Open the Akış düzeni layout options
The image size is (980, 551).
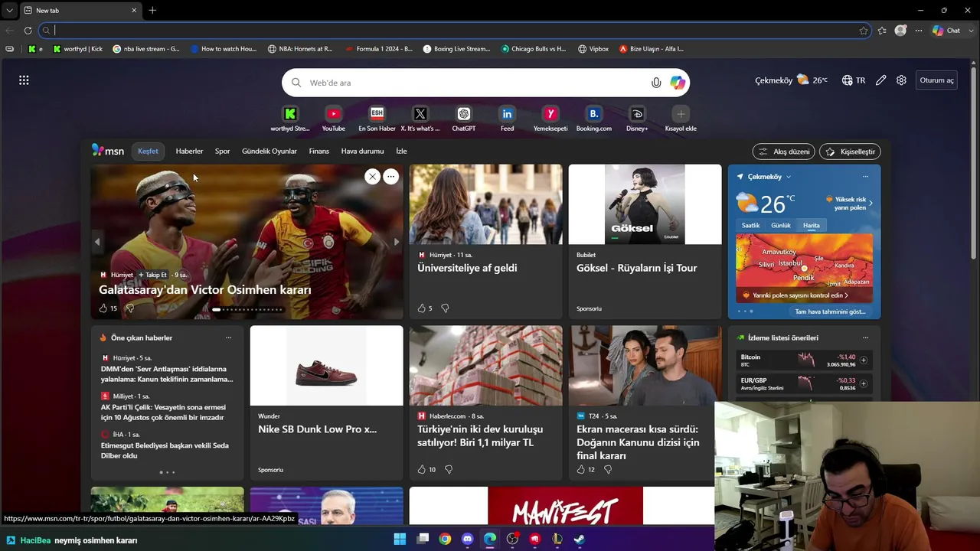click(x=783, y=152)
